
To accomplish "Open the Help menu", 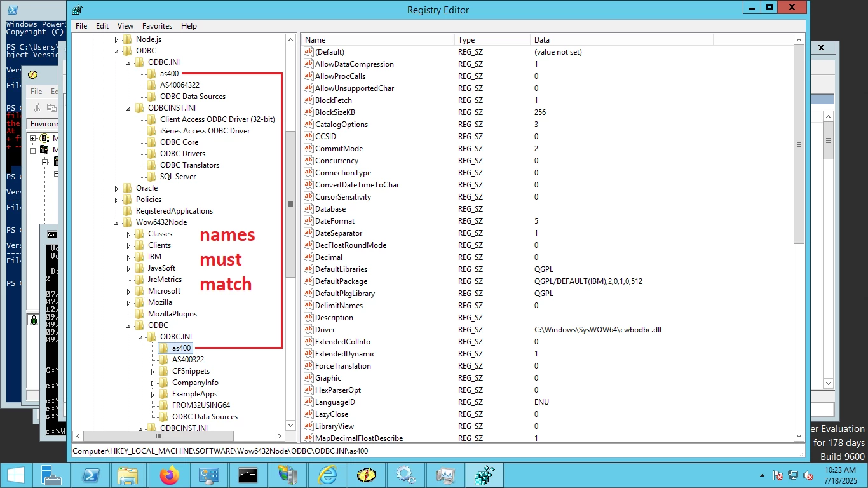I will (x=189, y=26).
